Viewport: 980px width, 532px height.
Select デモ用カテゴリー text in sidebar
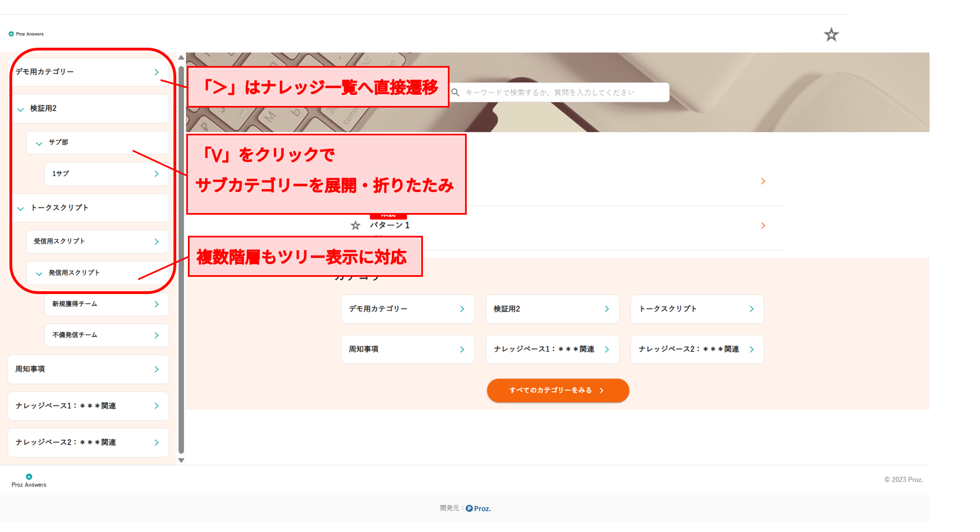pyautogui.click(x=44, y=72)
